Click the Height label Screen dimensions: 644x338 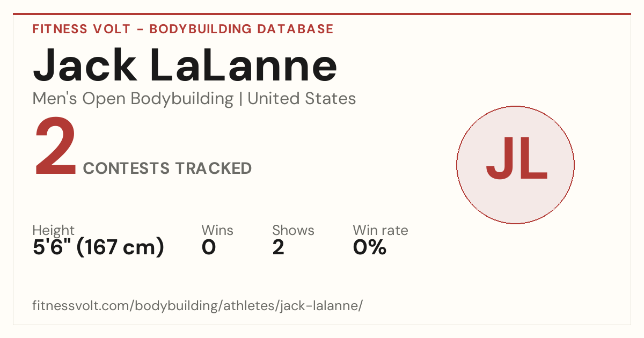pyautogui.click(x=54, y=230)
